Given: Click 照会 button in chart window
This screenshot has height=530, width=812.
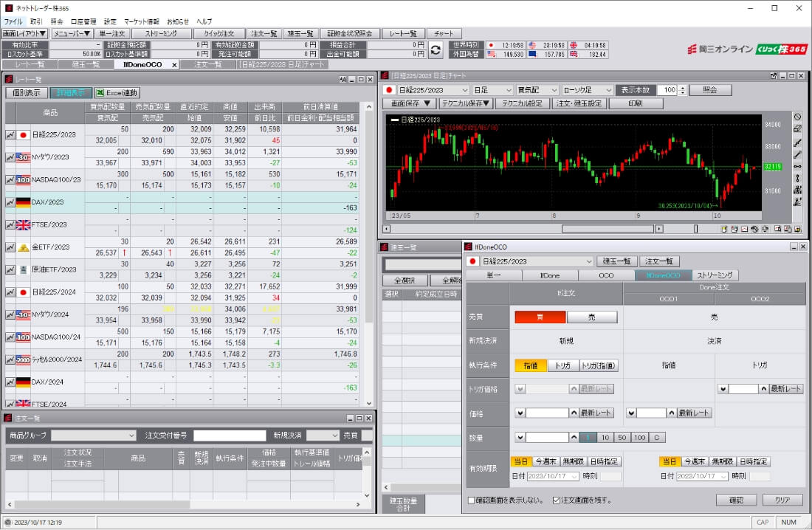Looking at the screenshot, I should (x=710, y=90).
